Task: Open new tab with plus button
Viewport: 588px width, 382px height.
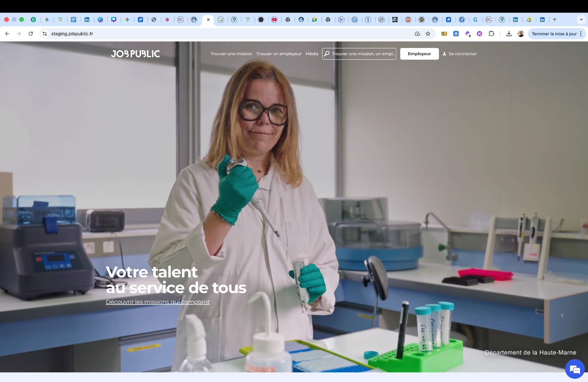Action: tap(555, 20)
